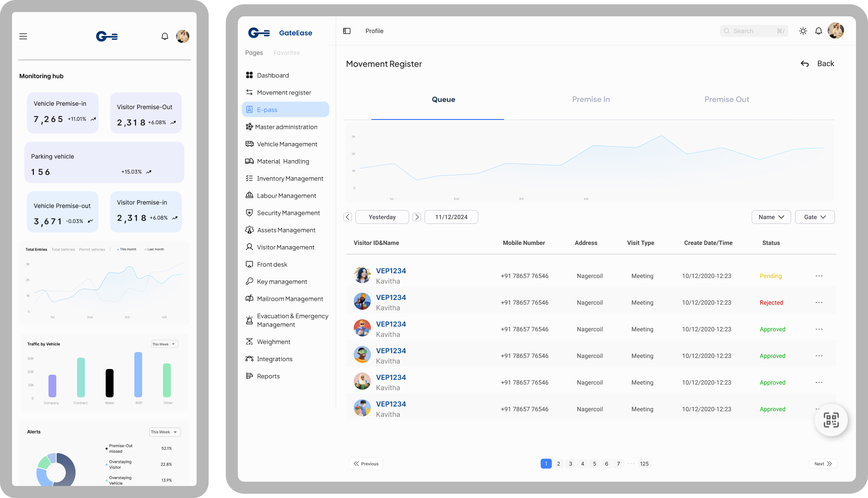
Task: Open notifications bell in desktop header
Action: [819, 31]
